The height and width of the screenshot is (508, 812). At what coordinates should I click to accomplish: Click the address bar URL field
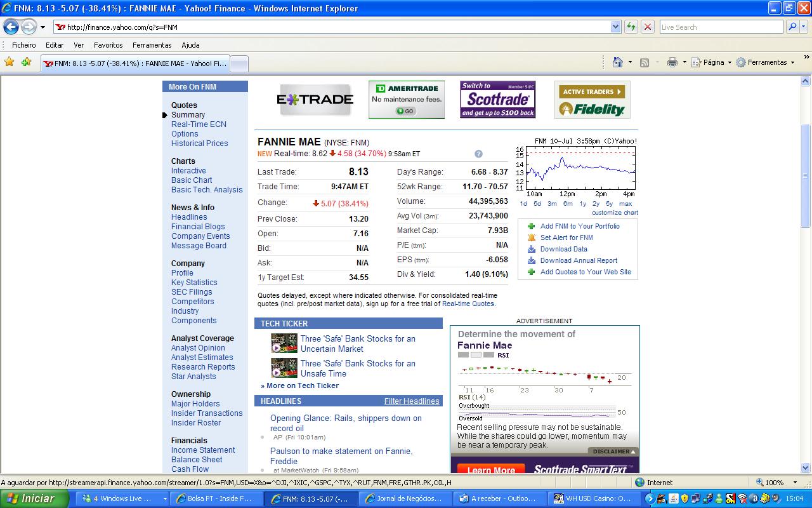click(331, 27)
